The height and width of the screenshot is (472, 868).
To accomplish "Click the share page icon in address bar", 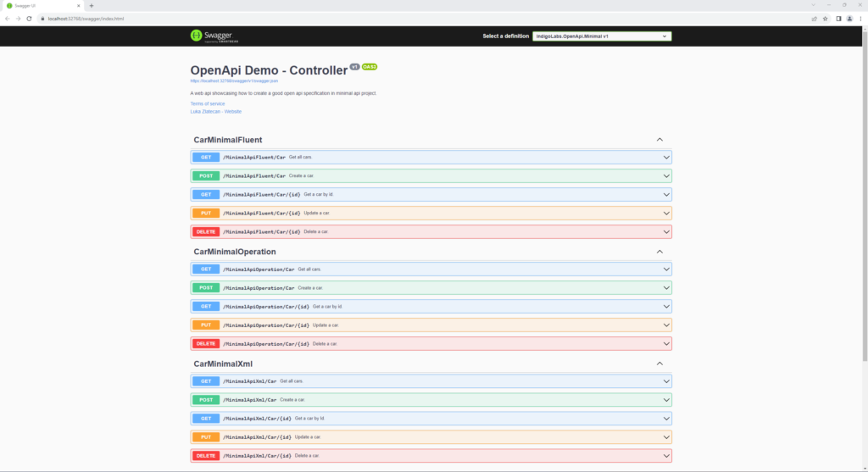I will 815,18.
